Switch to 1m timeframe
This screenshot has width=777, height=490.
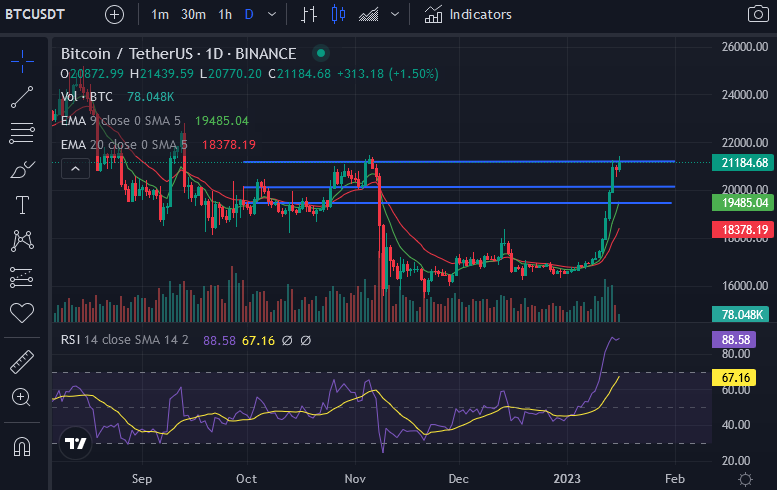(160, 14)
